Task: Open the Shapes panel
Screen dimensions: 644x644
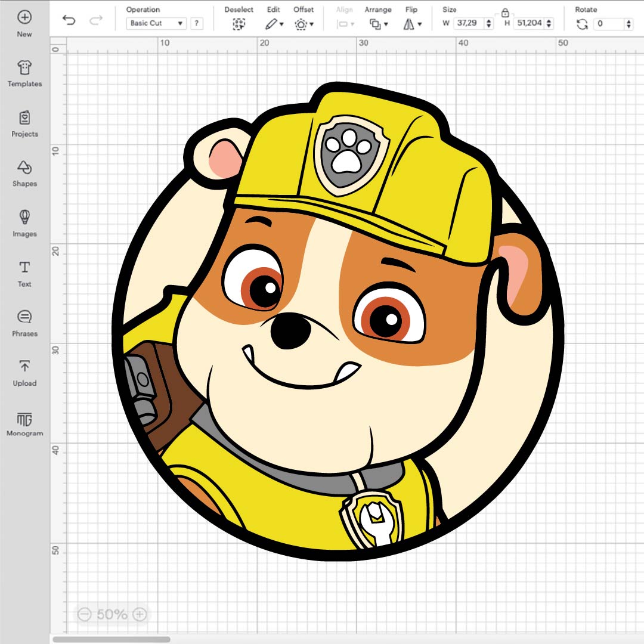Action: [24, 174]
